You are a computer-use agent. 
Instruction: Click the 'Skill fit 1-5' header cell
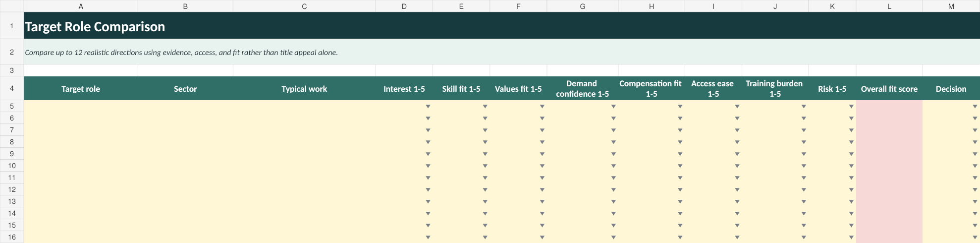pyautogui.click(x=461, y=89)
